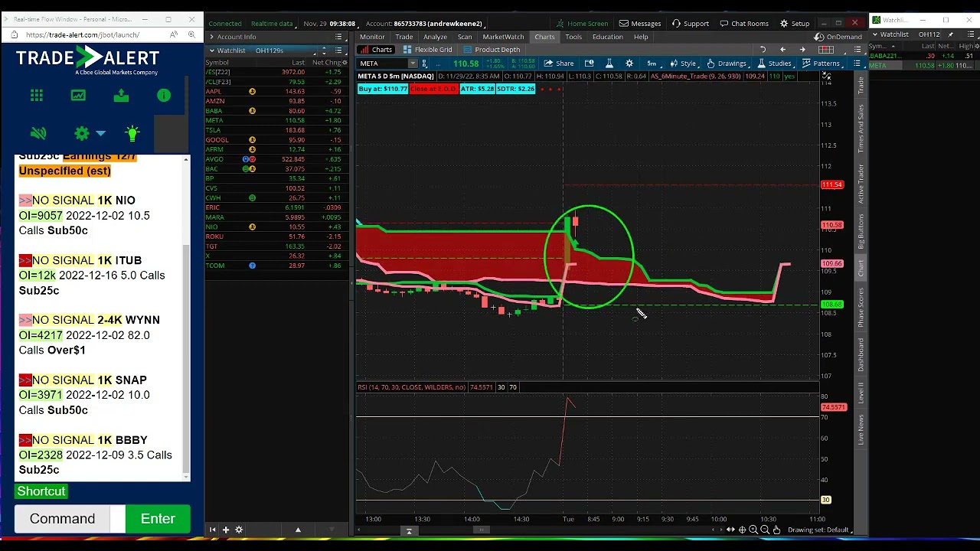980x551 pixels.
Task: Click the Share button on chart toolbar
Action: [559, 64]
